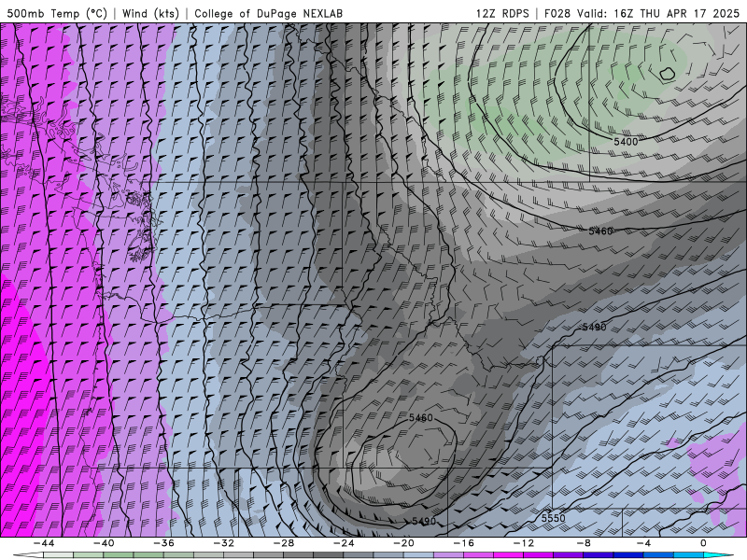Click the -8 color bar label

tap(583, 543)
